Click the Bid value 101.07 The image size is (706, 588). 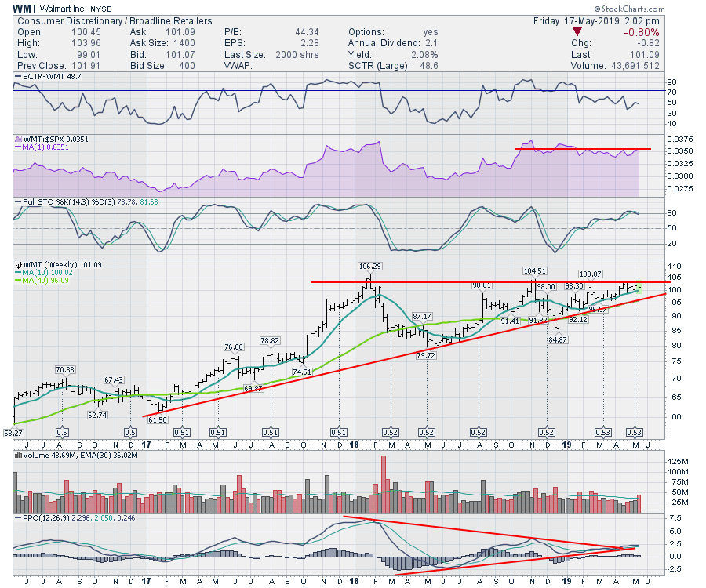[x=180, y=54]
